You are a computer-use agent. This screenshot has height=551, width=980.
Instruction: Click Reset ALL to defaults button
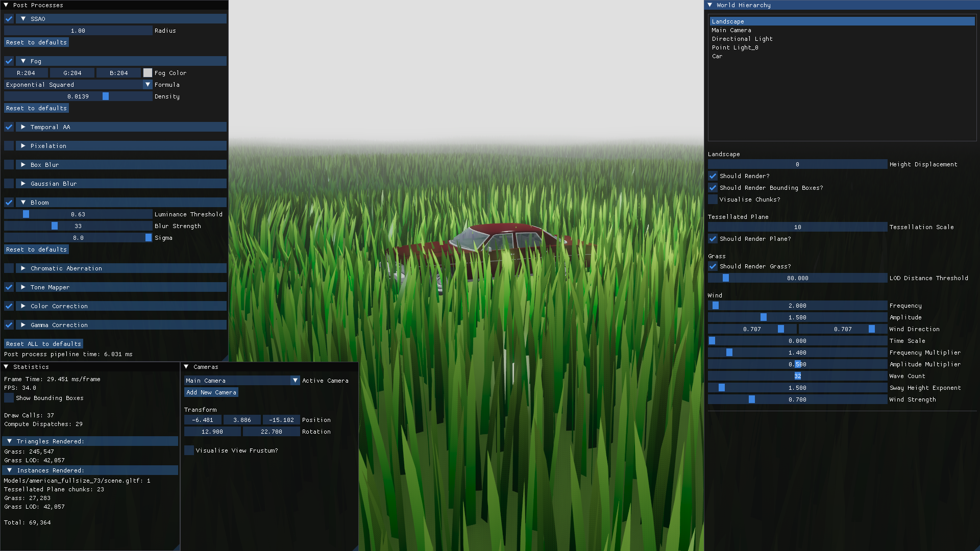tap(43, 344)
